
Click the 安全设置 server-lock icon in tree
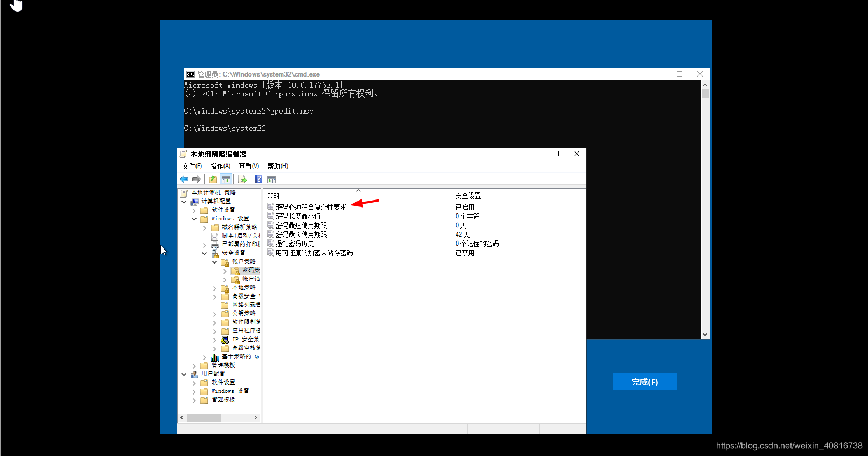[215, 253]
